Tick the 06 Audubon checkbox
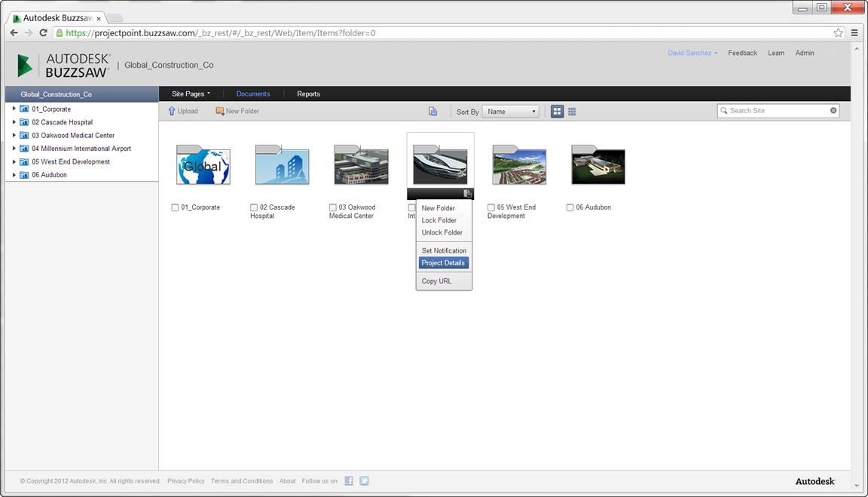 [570, 207]
